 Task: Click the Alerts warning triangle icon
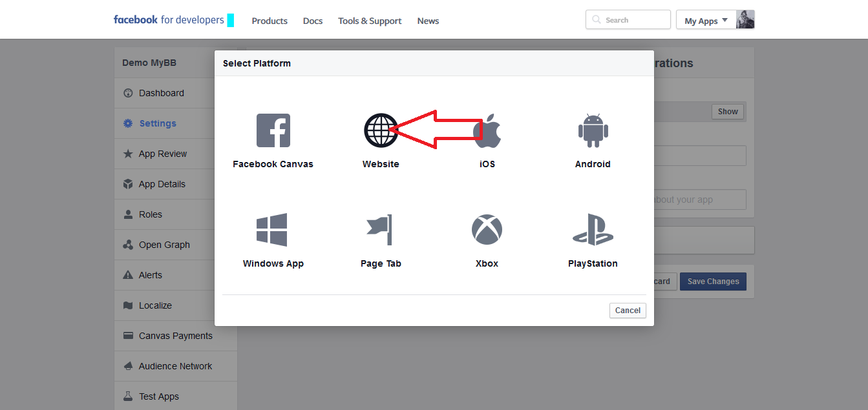click(x=128, y=275)
